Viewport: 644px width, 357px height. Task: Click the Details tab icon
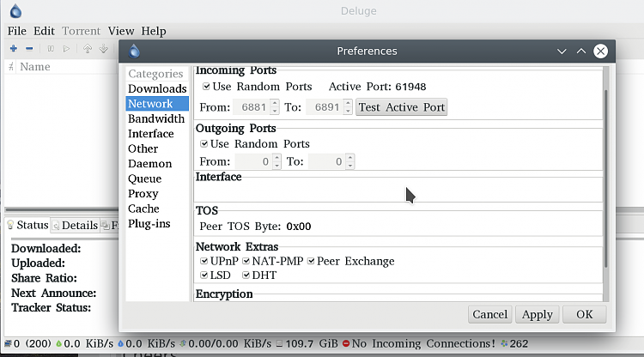tap(57, 226)
